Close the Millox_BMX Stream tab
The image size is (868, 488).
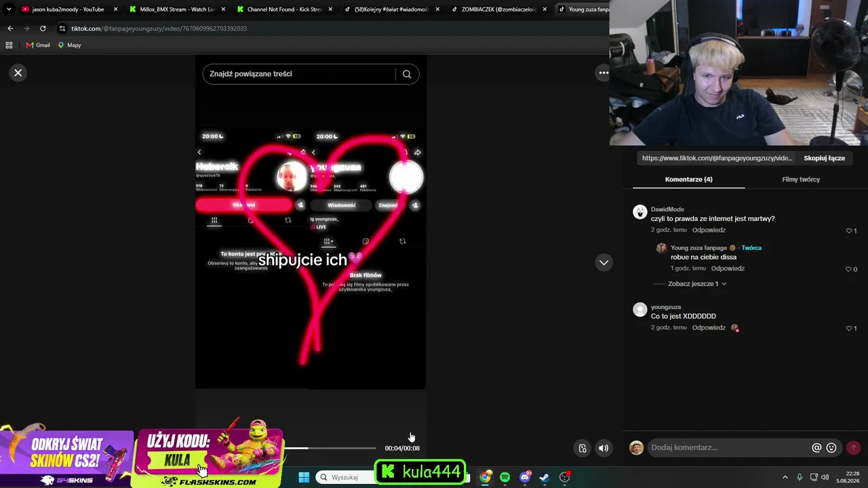click(x=223, y=9)
